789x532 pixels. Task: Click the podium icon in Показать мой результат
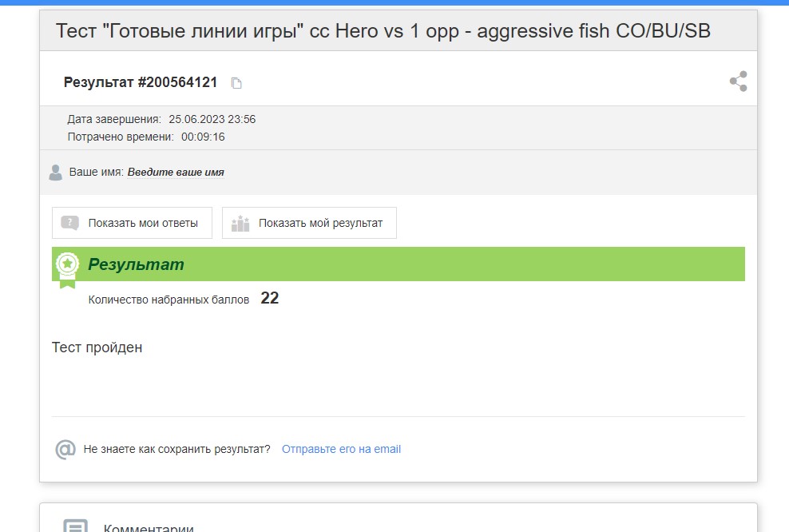click(240, 223)
